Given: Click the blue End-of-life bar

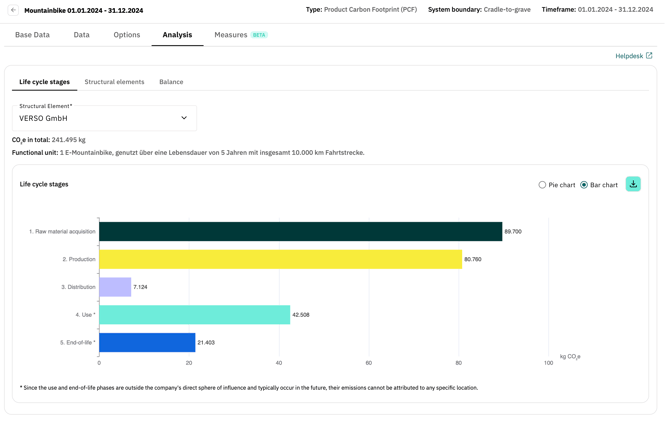Looking at the screenshot, I should point(147,342).
